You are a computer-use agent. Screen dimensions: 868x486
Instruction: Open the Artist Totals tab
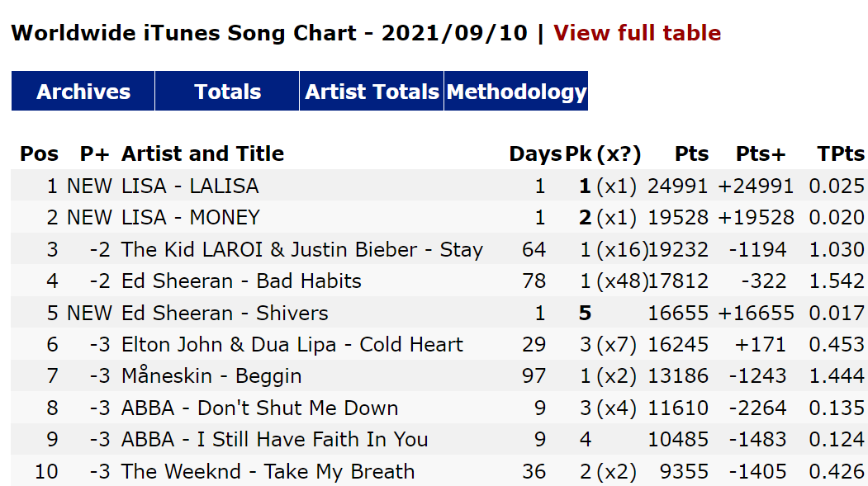coord(372,92)
